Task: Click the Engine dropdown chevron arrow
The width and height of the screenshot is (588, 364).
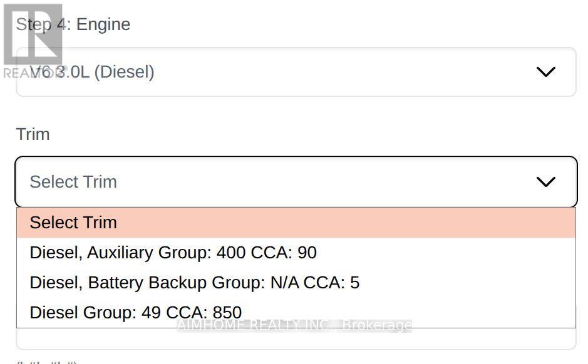Action: (546, 72)
